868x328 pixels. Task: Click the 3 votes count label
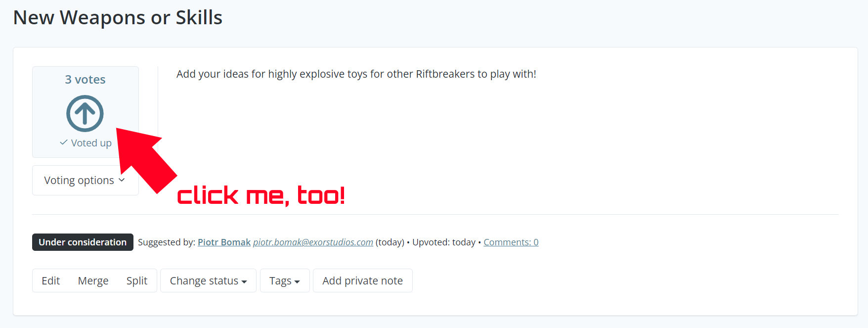85,80
